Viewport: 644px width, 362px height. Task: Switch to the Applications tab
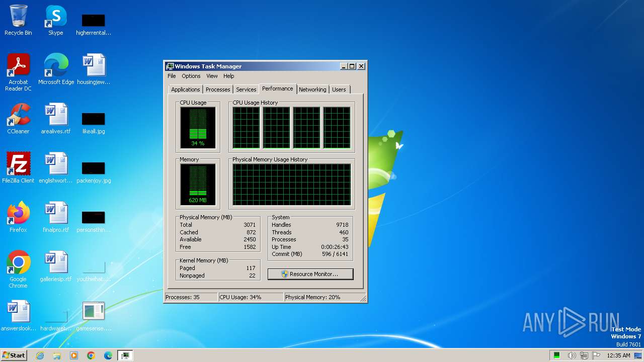point(186,89)
